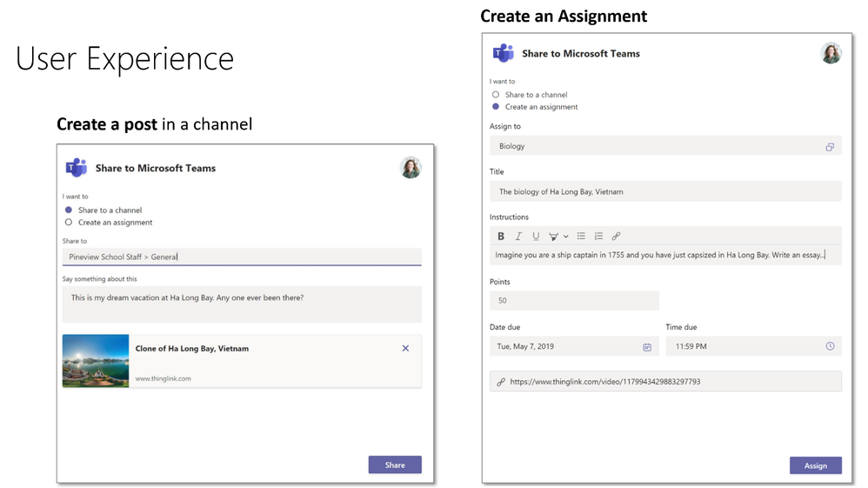The image size is (868, 488).
Task: Insert a bulleted list in instructions
Action: coord(581,236)
